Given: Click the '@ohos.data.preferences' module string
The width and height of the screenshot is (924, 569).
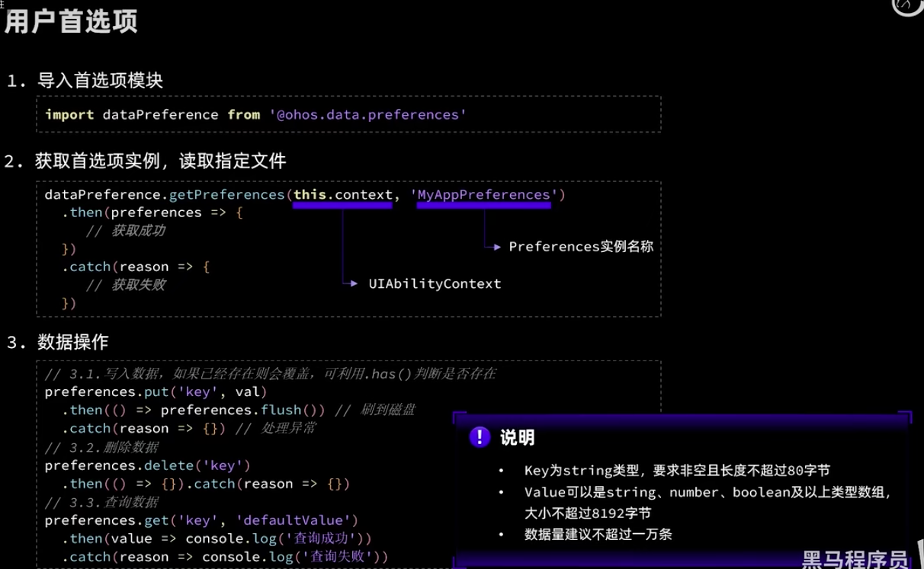Looking at the screenshot, I should click(367, 114).
